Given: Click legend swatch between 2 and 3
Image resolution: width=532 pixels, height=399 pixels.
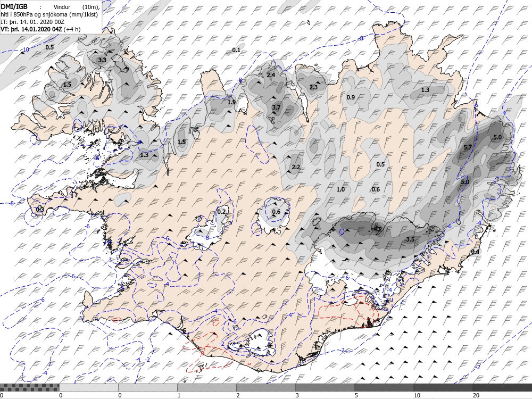Looking at the screenshot, I should coord(266,387).
